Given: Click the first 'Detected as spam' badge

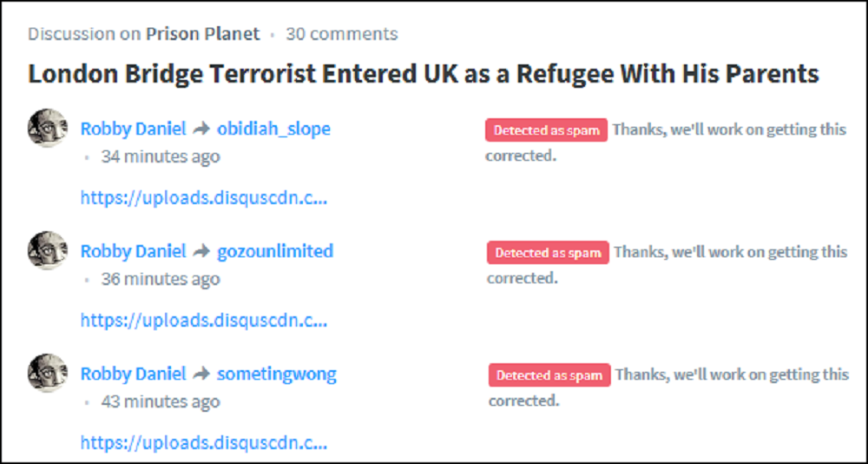Looking at the screenshot, I should coord(546,130).
